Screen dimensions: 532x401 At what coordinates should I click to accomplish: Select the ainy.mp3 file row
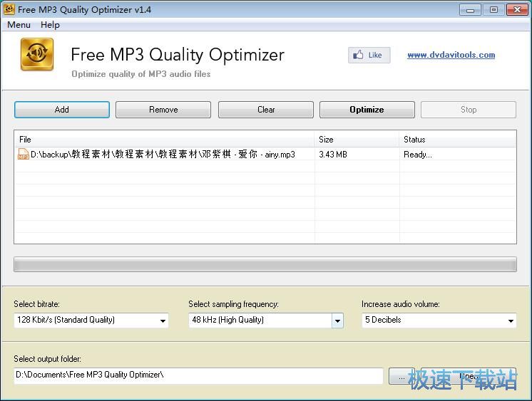point(163,155)
